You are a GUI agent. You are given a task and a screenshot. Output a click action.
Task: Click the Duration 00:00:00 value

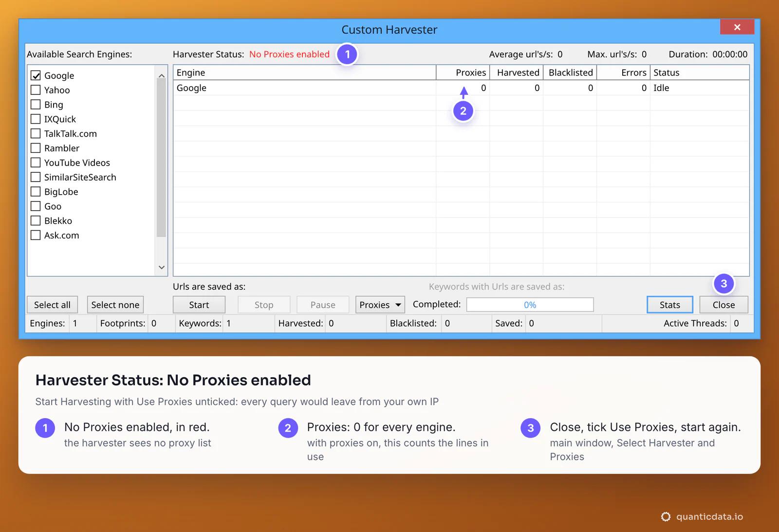pyautogui.click(x=730, y=55)
